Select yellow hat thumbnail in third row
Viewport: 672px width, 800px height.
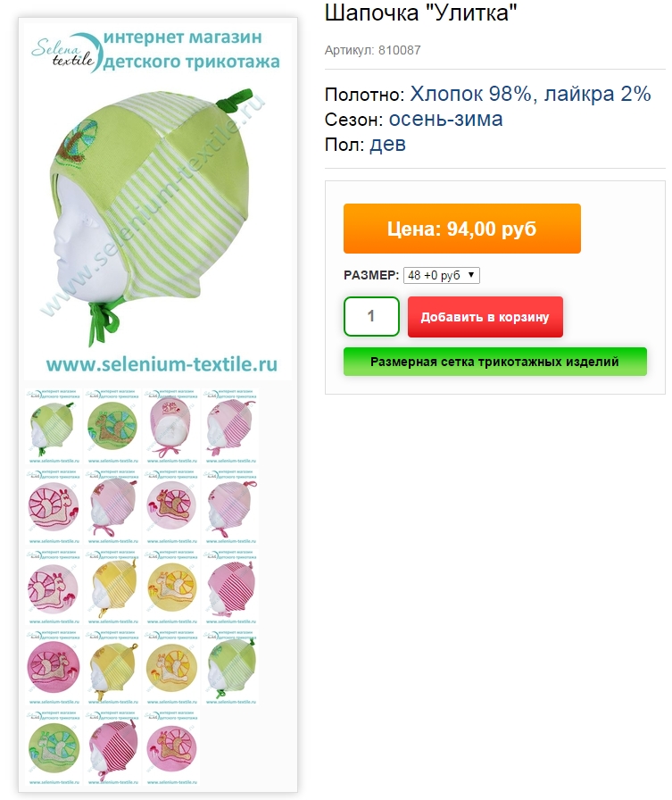pos(112,587)
